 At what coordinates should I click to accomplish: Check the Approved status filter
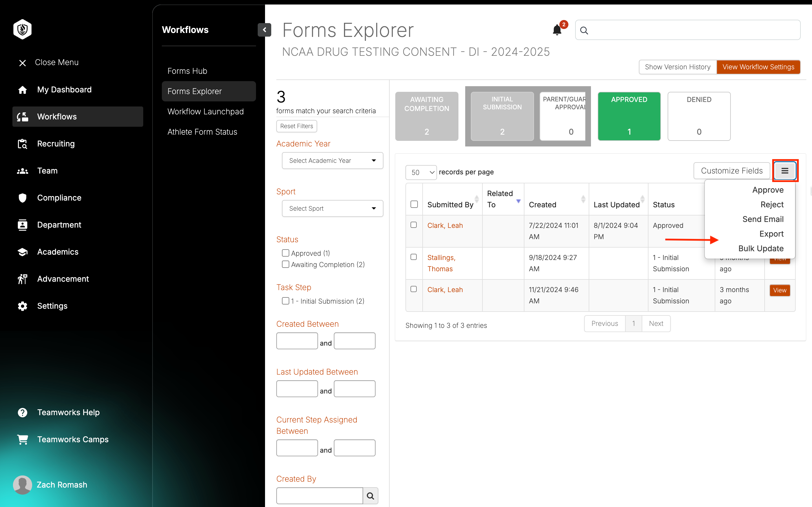pyautogui.click(x=285, y=253)
